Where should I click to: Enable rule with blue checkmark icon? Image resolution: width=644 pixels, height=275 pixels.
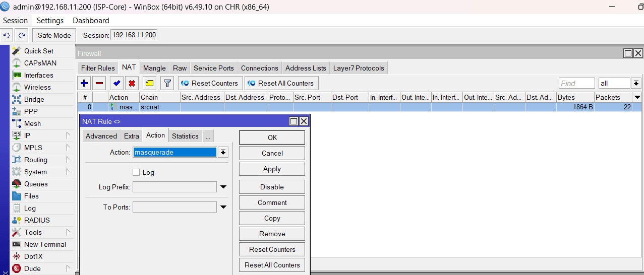(117, 83)
